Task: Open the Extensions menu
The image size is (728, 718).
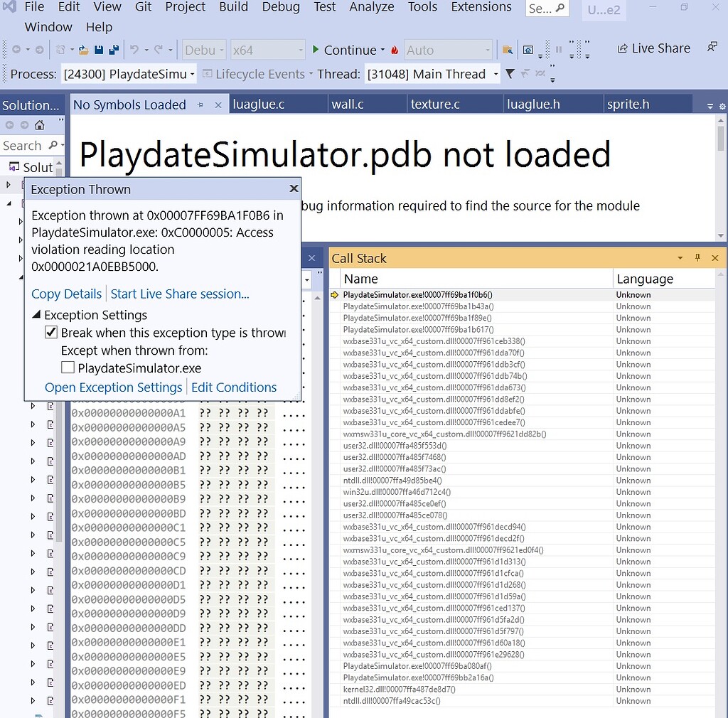Action: (481, 7)
